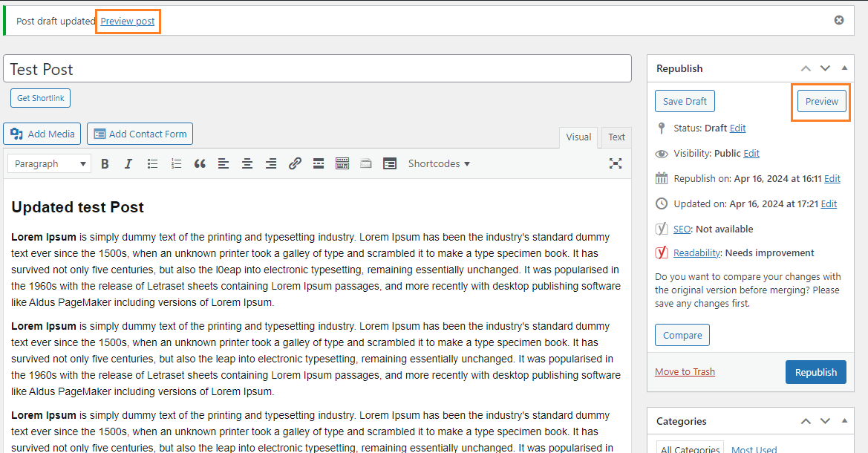Apply italic formatting
The image size is (868, 453).
click(x=128, y=164)
